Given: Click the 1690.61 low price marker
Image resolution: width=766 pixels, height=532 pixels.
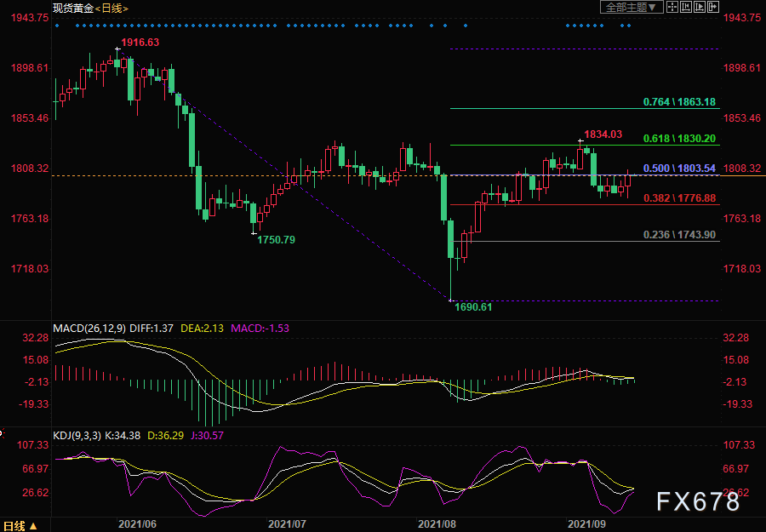Looking at the screenshot, I should pyautogui.click(x=473, y=307).
